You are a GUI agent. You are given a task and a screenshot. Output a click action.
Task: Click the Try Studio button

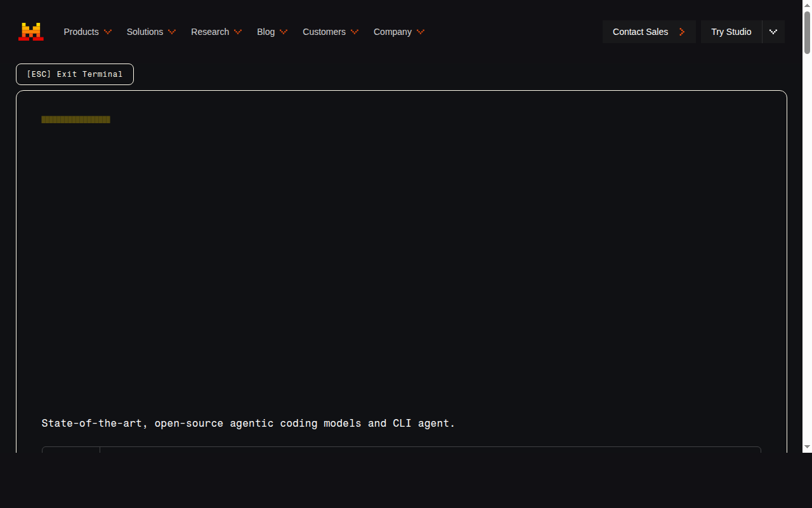point(731,32)
